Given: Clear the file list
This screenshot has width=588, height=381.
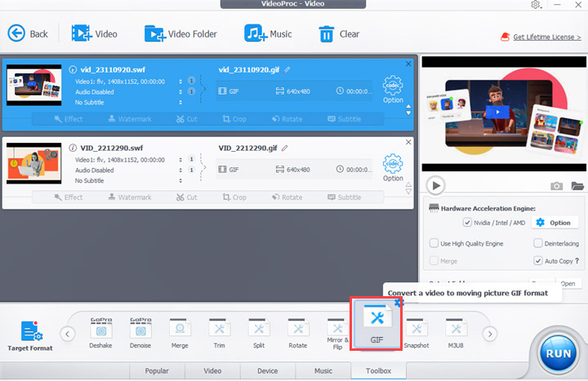Looking at the screenshot, I should click(x=339, y=33).
